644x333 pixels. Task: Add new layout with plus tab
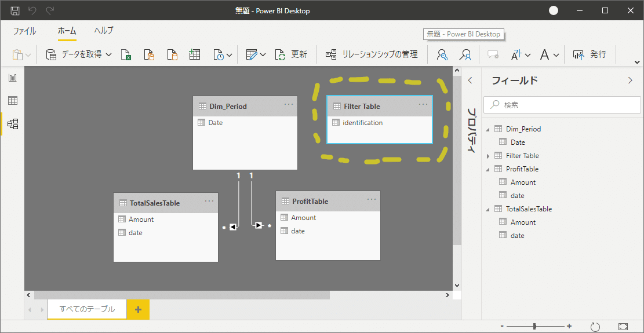[x=138, y=310]
